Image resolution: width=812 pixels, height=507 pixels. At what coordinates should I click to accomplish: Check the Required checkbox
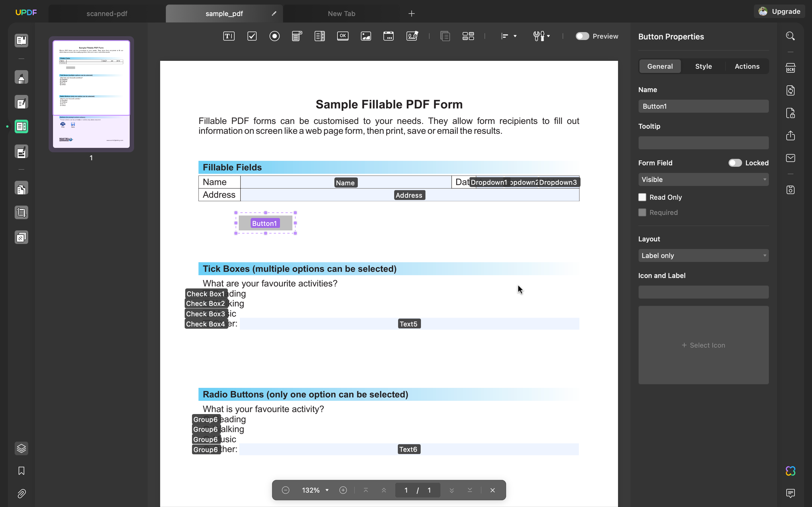[642, 212]
